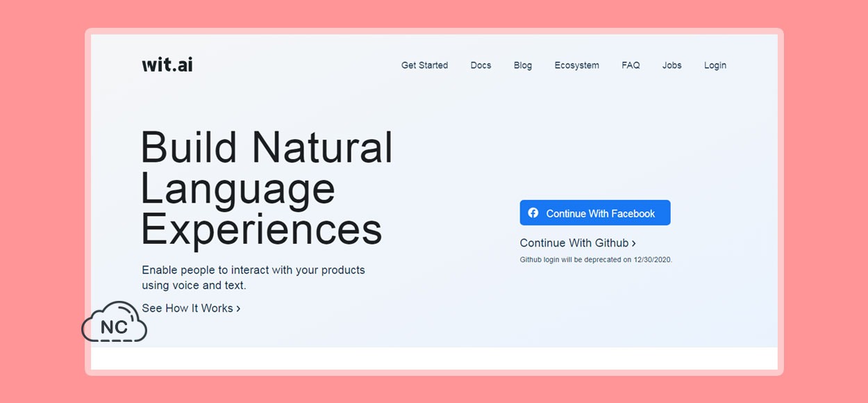Click the Continue With Facebook button
This screenshot has height=403, width=868.
coord(595,213)
